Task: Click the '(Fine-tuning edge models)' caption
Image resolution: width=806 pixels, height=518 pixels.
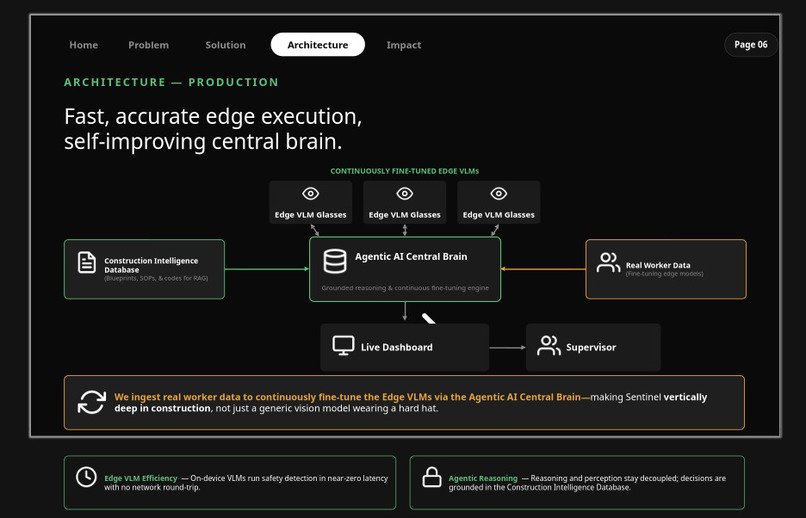Action: (664, 274)
